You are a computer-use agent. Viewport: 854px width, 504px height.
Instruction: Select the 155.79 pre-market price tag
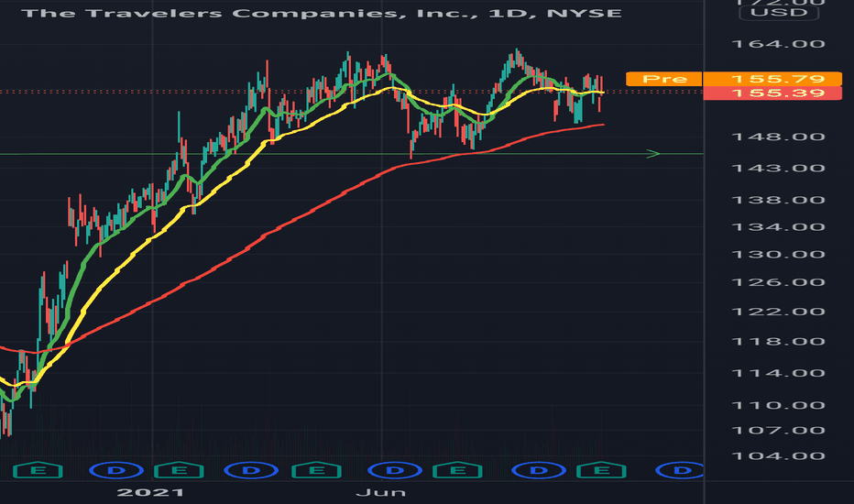[772, 79]
